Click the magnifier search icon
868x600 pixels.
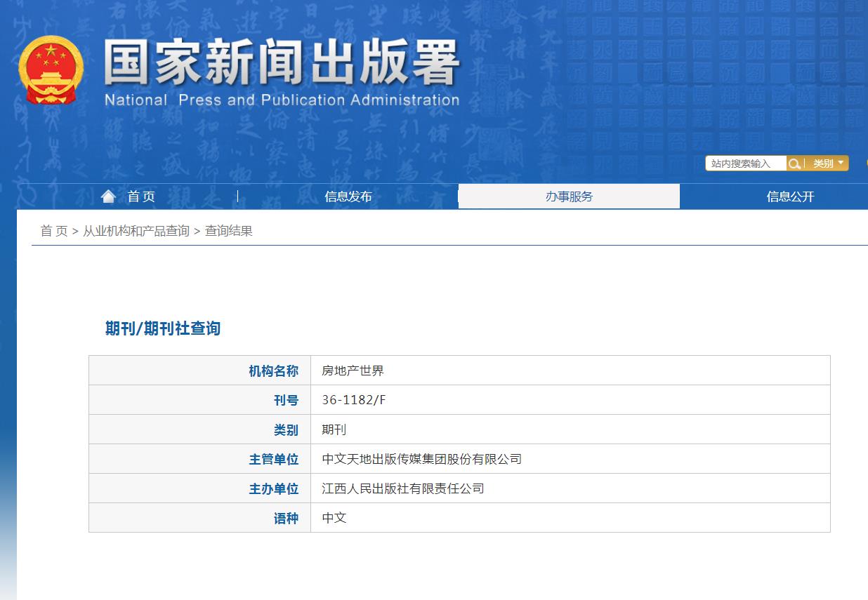click(794, 163)
